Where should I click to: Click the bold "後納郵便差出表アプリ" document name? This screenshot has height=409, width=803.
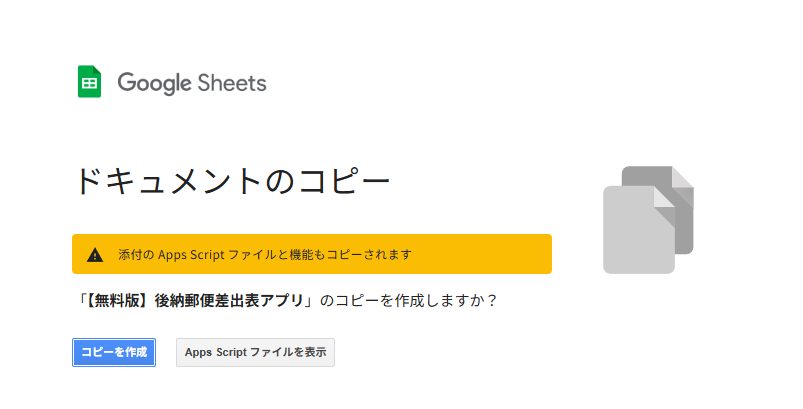230,300
